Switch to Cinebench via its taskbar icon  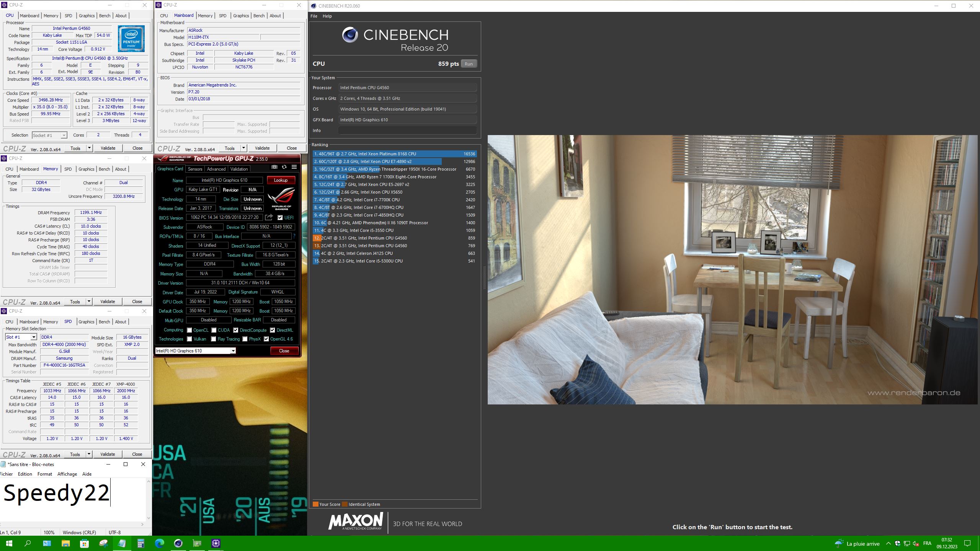pyautogui.click(x=178, y=543)
